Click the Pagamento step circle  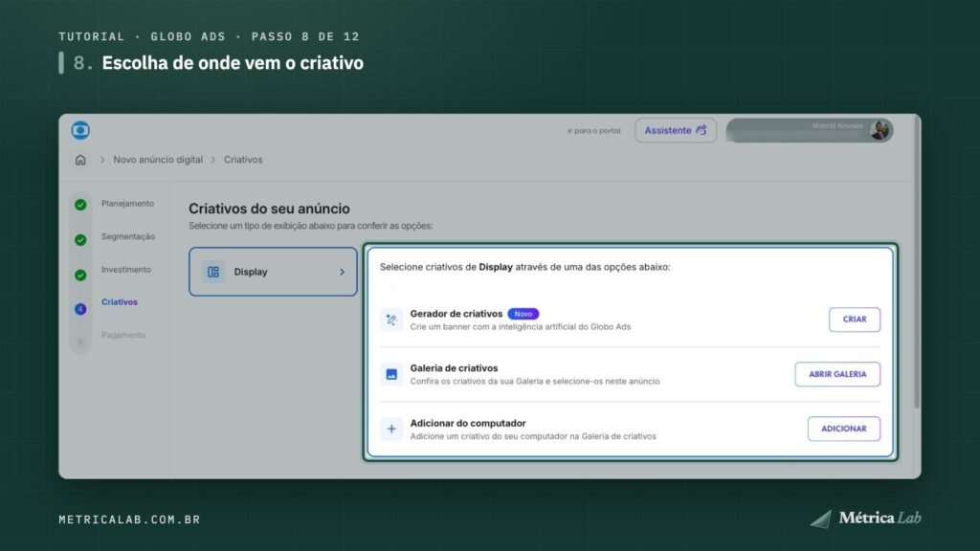coord(80,342)
